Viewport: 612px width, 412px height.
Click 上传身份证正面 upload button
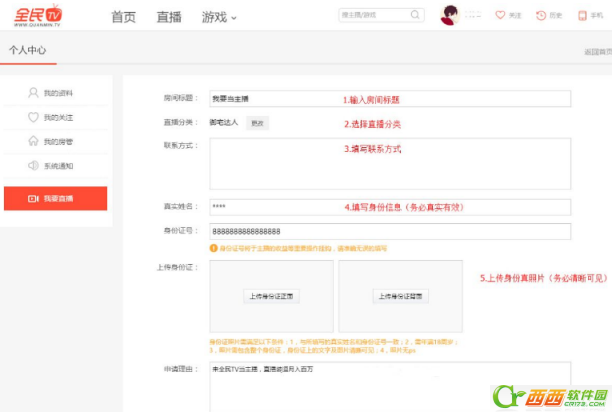[272, 297]
